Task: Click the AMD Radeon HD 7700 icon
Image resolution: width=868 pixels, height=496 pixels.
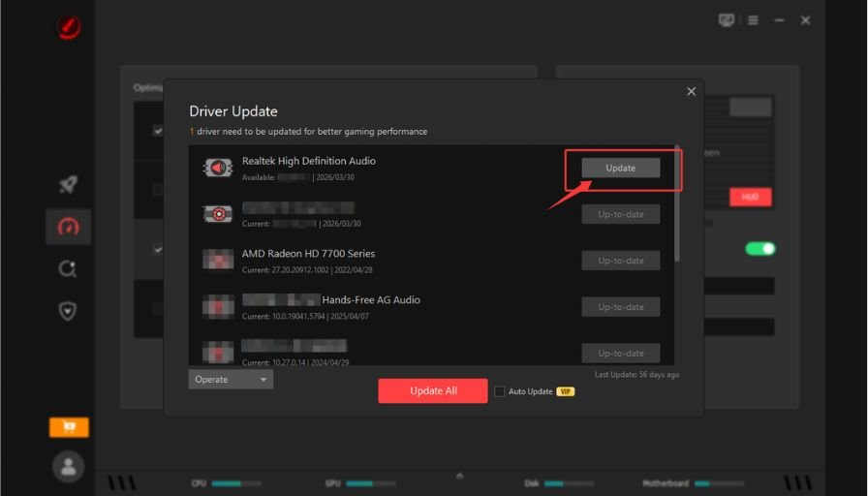Action: (218, 260)
